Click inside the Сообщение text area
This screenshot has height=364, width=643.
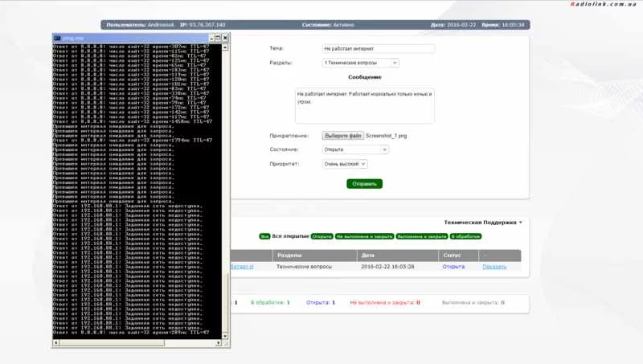coord(364,106)
